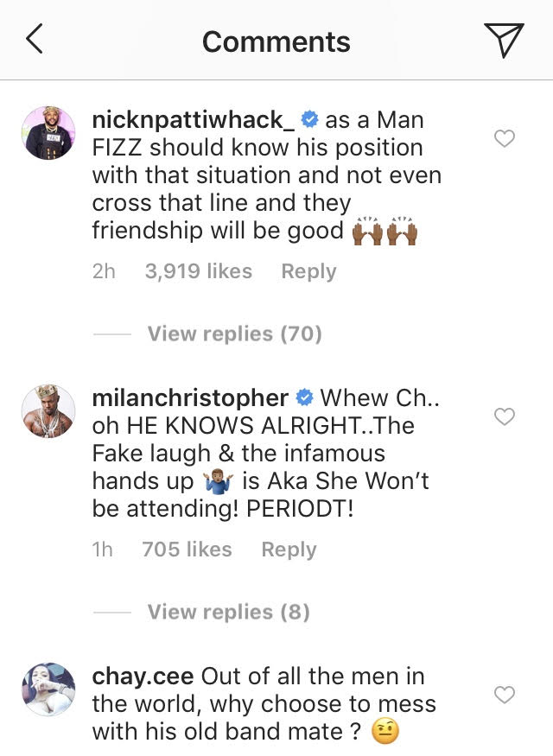The height and width of the screenshot is (756, 553).
Task: Reply to milanchristopher's comment
Action: pos(289,550)
